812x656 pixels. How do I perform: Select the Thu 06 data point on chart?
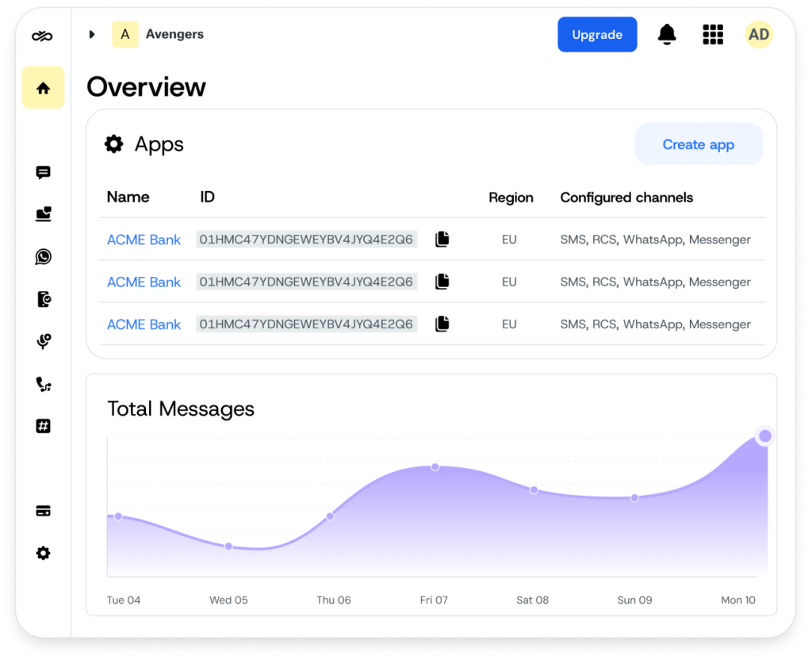(330, 516)
